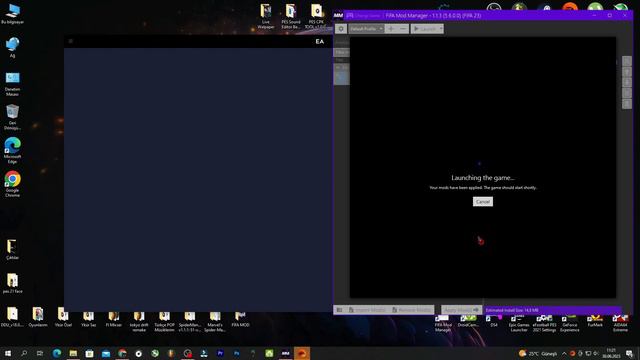
Task: Open AIDA64 Extreme desktop shortcut
Action: pyautogui.click(x=620, y=324)
